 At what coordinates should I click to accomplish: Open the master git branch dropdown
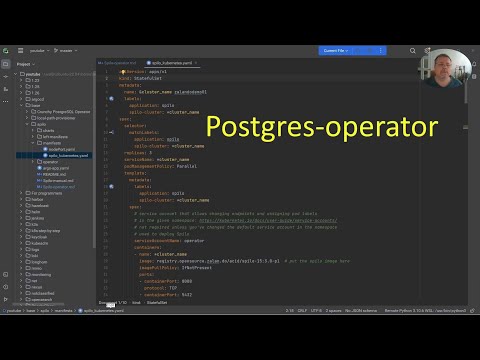tap(66, 51)
